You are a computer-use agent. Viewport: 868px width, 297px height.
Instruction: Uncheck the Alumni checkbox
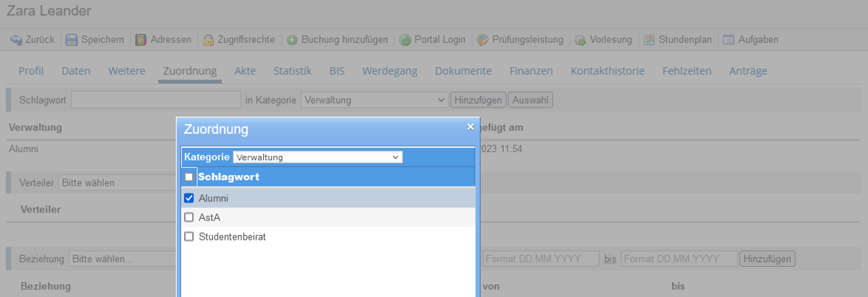point(189,198)
